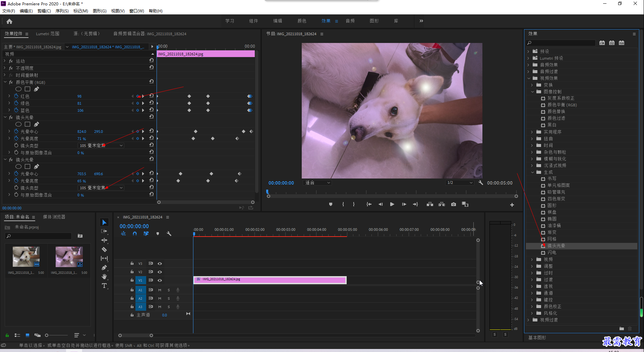The height and width of the screenshot is (352, 644).
Task: Collapse the 图像控制 folder
Action: tap(533, 92)
